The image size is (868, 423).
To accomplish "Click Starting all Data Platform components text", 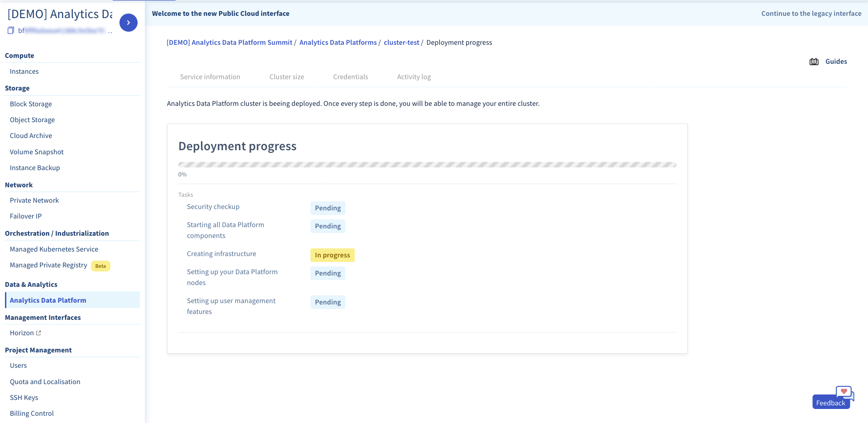I will (225, 230).
